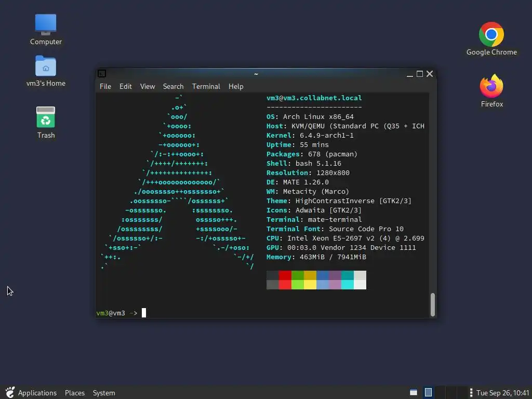Click the 'OS: Arch Linux x86_64' line
This screenshot has height=399, width=532.
pos(310,117)
